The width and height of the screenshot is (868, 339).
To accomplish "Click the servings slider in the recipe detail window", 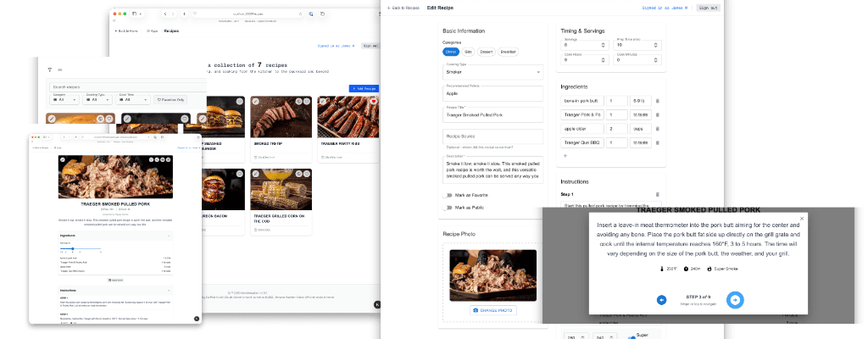I will click(x=81, y=248).
